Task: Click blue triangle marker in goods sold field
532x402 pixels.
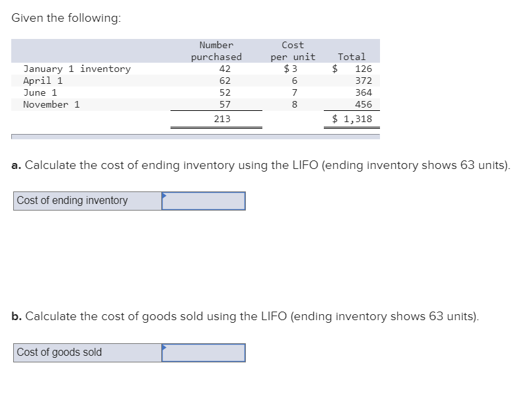Action: (164, 347)
